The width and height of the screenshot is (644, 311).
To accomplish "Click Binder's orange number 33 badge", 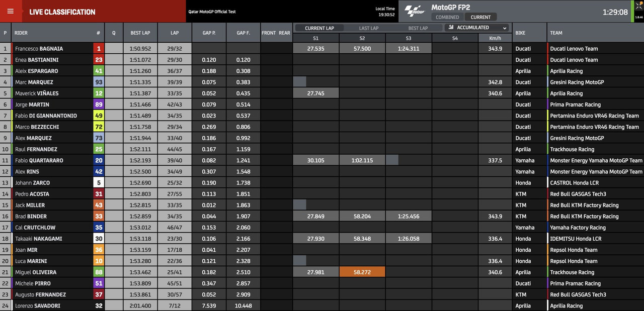I will point(99,216).
